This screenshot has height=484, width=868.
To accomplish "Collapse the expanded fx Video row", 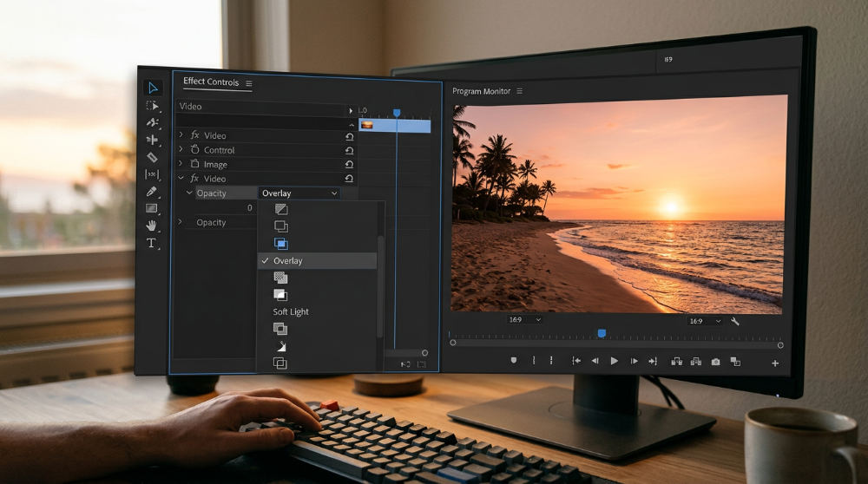I will (x=181, y=178).
